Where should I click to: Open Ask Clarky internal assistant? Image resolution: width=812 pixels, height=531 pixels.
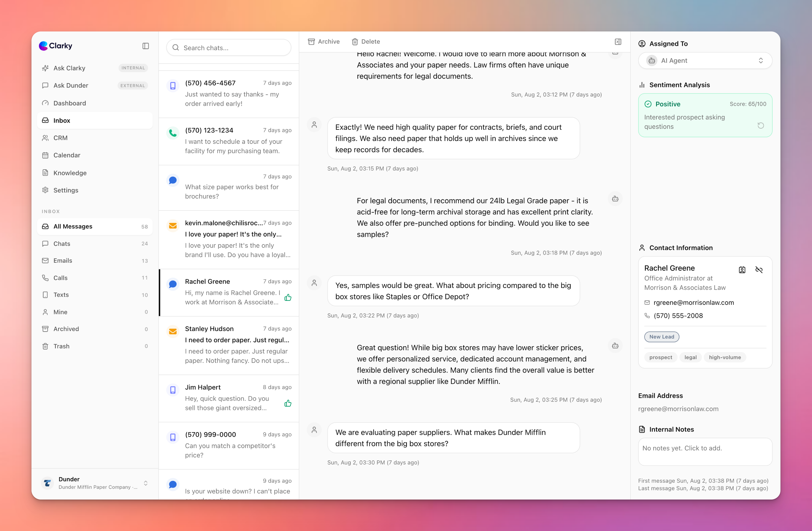pyautogui.click(x=95, y=68)
